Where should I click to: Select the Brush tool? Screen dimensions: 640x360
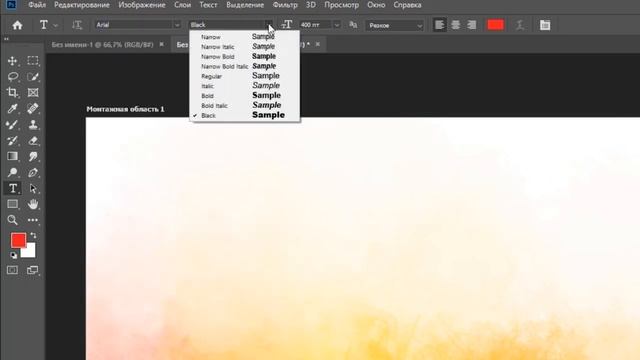point(12,124)
